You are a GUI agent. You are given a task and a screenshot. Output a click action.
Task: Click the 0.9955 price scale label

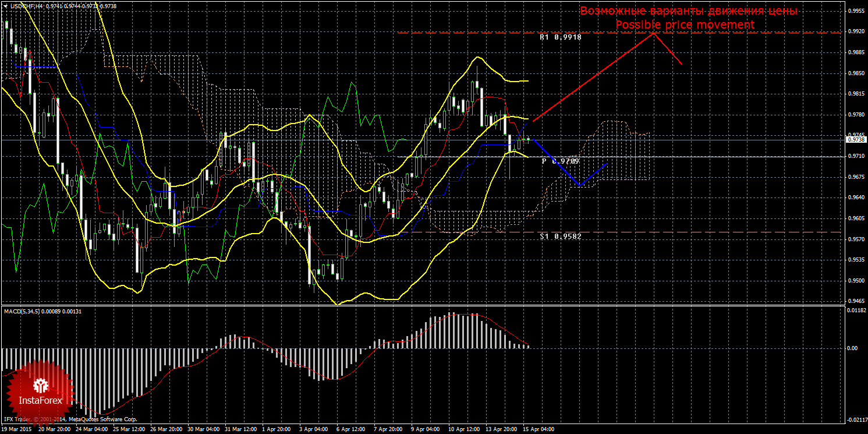pyautogui.click(x=855, y=10)
